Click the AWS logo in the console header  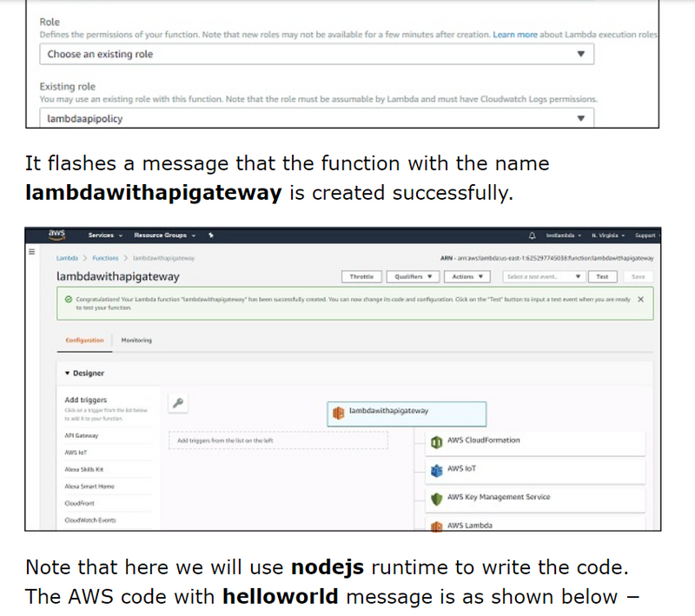56,235
